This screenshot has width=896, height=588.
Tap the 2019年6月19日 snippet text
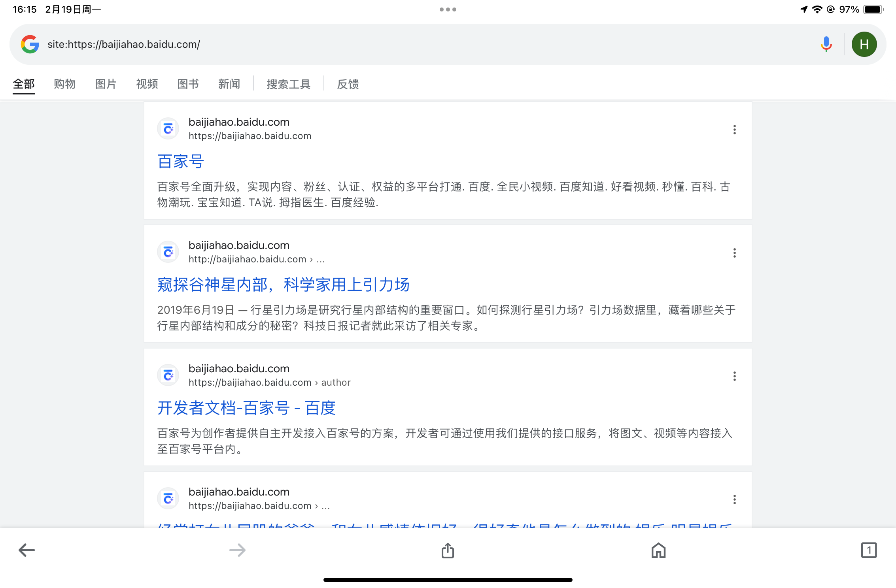446,318
